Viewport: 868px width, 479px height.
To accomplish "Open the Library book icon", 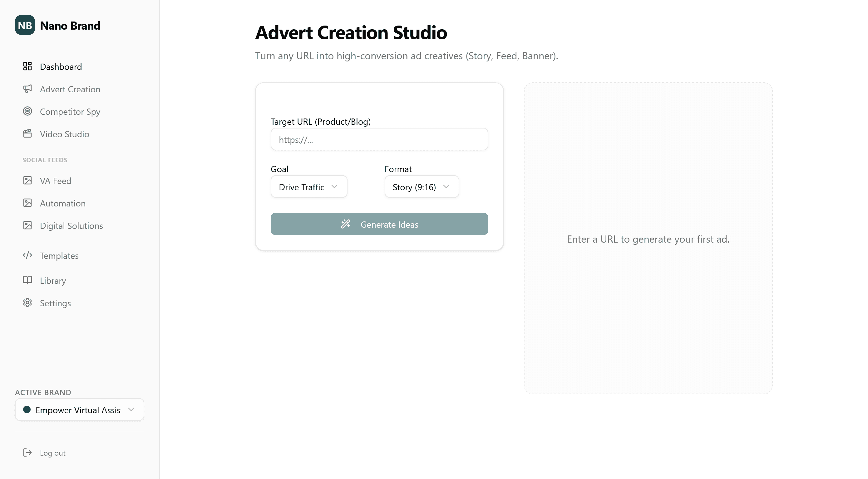I will click(27, 280).
